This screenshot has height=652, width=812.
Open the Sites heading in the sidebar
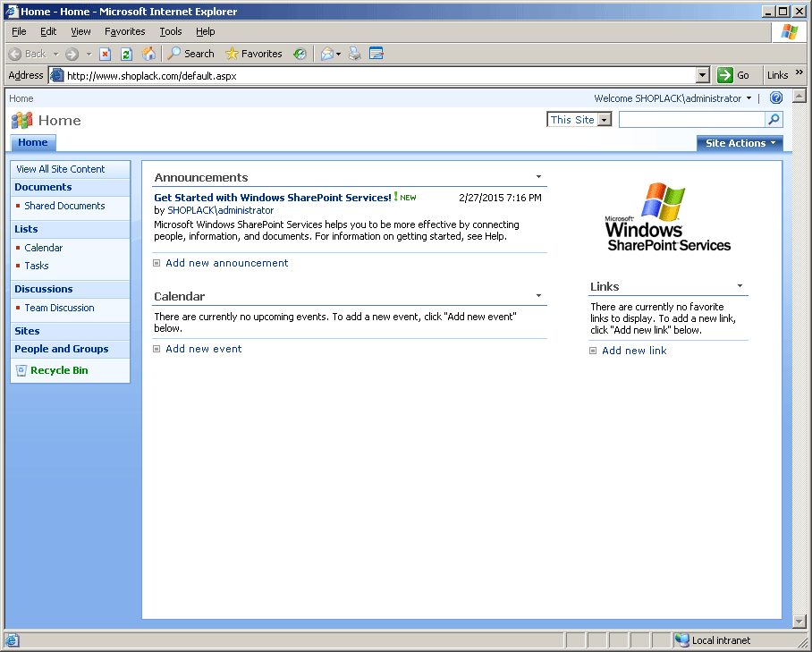[27, 331]
